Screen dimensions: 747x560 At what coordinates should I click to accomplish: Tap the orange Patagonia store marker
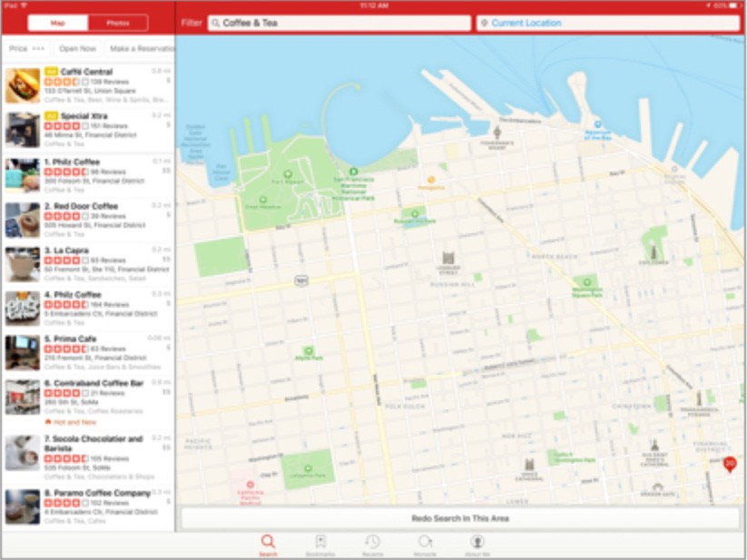(x=431, y=180)
